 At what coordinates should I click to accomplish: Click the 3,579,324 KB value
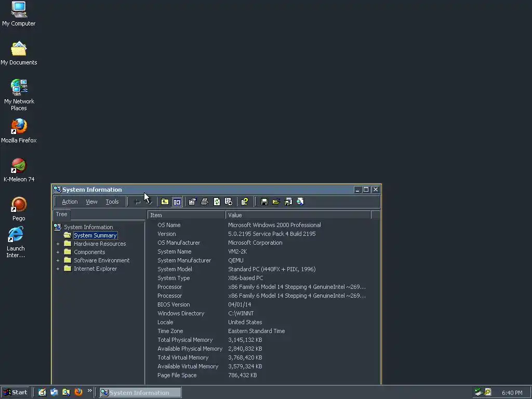tap(245, 366)
